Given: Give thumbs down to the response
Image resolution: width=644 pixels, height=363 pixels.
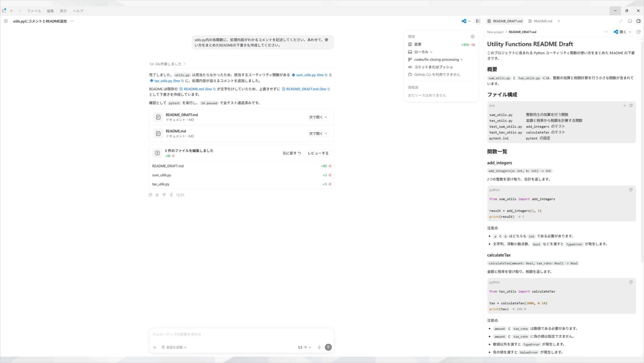Looking at the screenshot, I should (x=164, y=195).
